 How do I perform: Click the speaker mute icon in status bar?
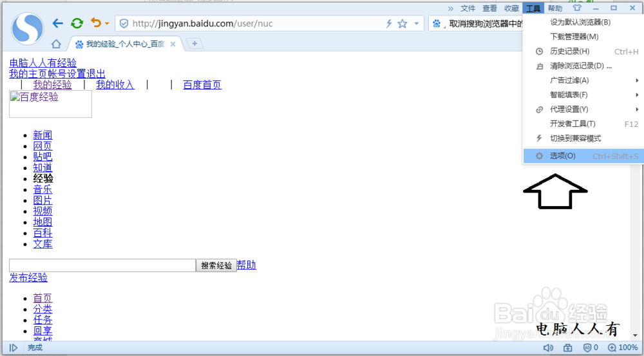(x=548, y=348)
